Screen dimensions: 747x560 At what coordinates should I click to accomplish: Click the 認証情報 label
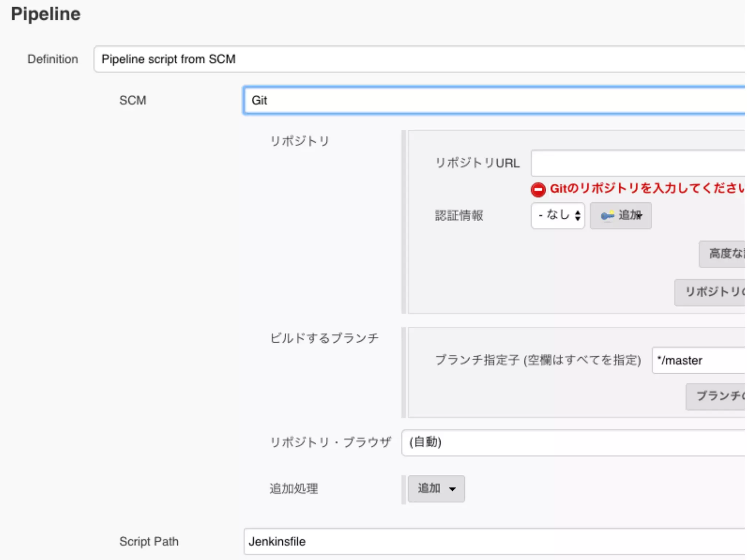tap(459, 215)
